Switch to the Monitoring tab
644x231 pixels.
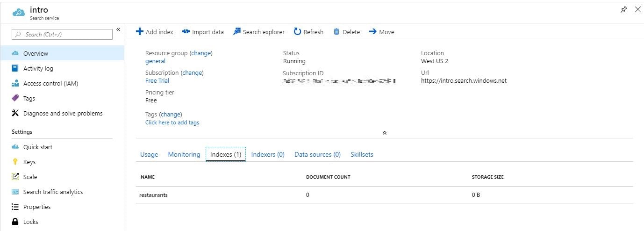[184, 154]
